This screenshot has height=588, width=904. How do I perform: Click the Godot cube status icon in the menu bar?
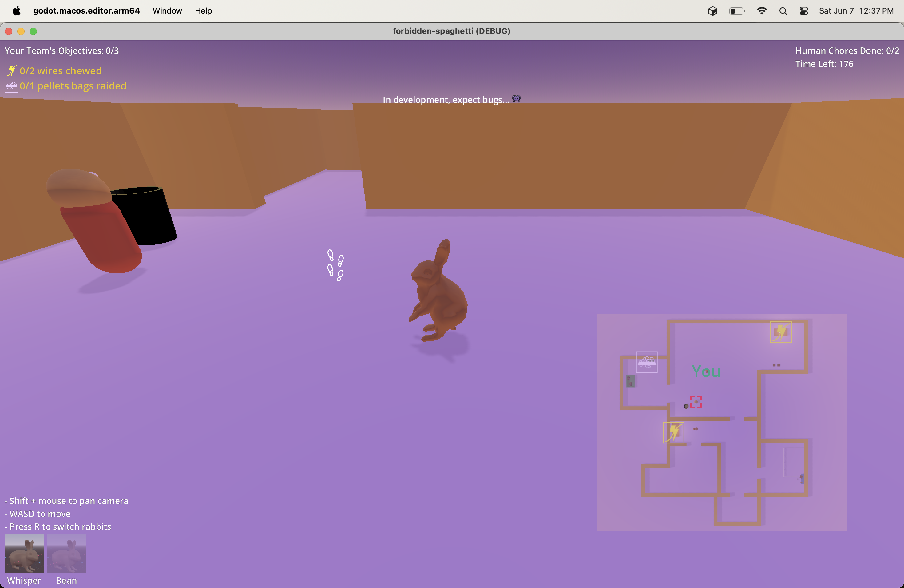(712, 11)
